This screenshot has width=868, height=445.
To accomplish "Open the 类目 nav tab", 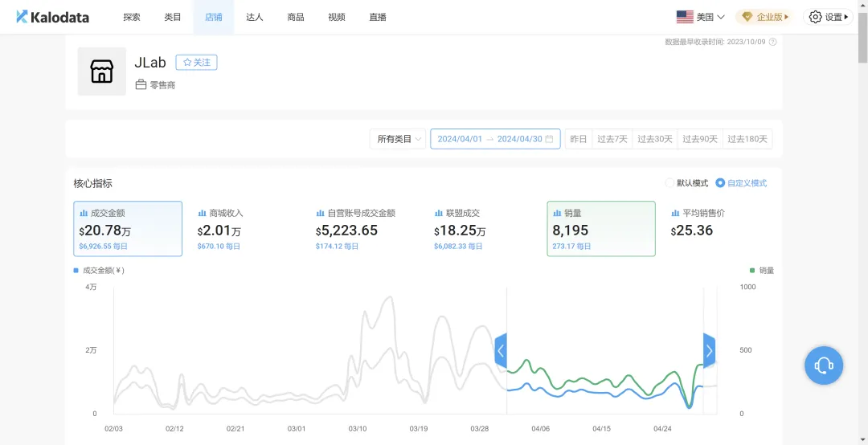I will click(x=173, y=17).
